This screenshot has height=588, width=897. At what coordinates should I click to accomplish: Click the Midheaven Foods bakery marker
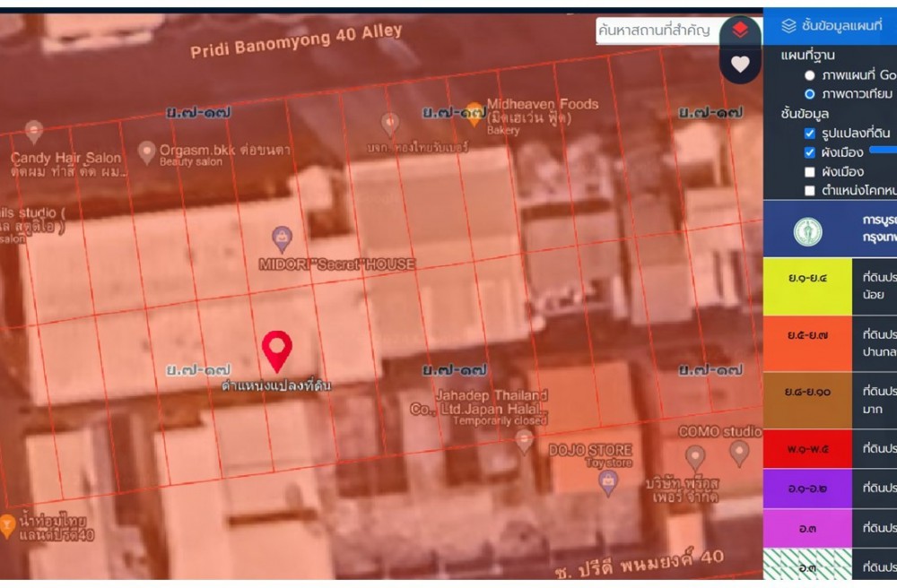click(474, 114)
